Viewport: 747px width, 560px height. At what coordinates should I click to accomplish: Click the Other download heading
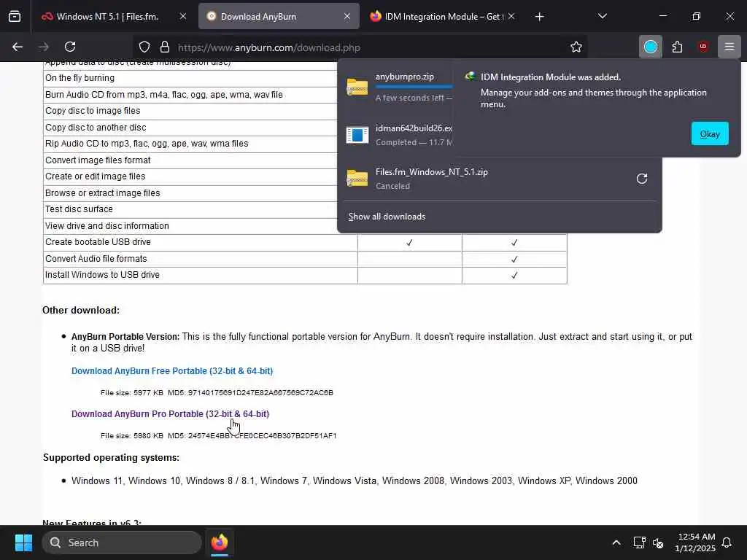81,311
